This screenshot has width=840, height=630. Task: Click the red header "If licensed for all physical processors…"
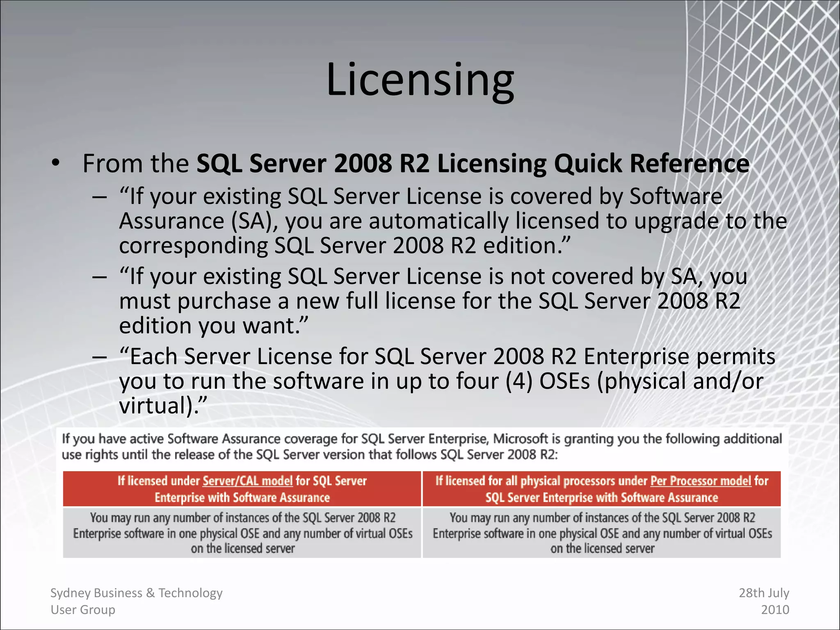tap(602, 489)
